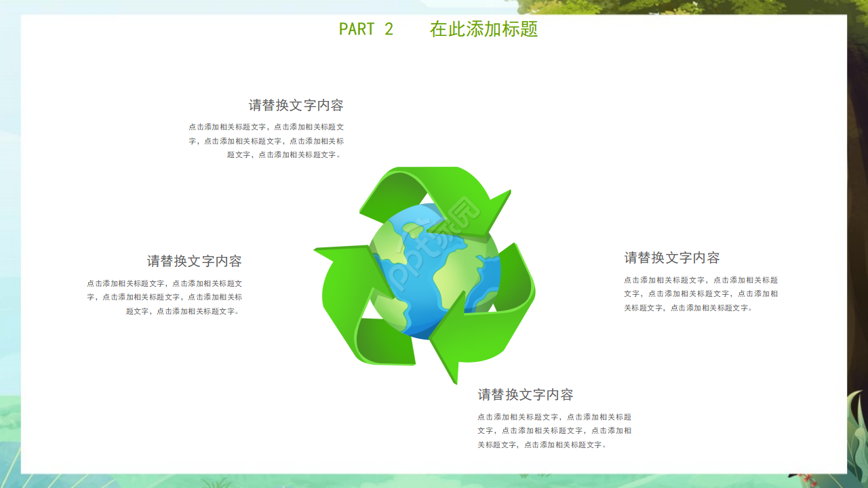868x488 pixels.
Task: Click the uppermost '请替换文字内容' heading
Action: [296, 105]
